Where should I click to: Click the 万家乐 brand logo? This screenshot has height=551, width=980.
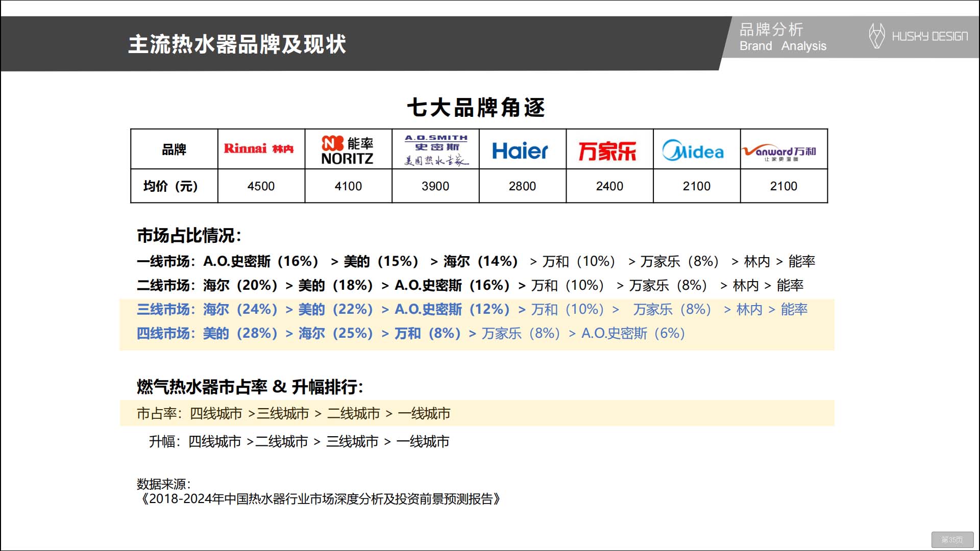tap(607, 151)
